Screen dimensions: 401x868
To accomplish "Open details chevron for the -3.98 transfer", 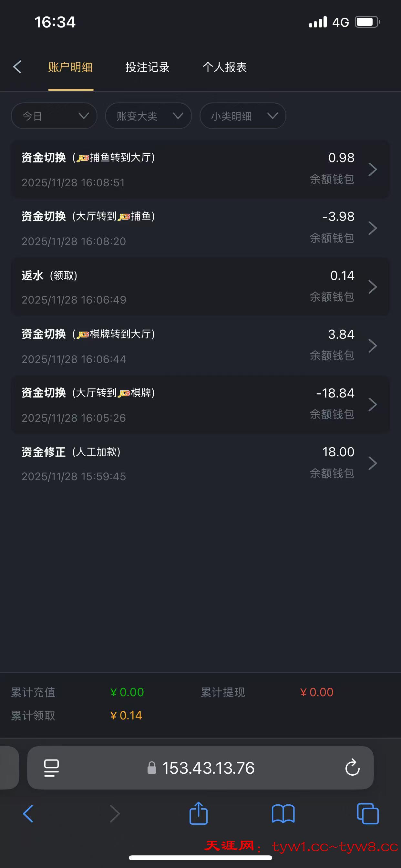I will tap(372, 228).
